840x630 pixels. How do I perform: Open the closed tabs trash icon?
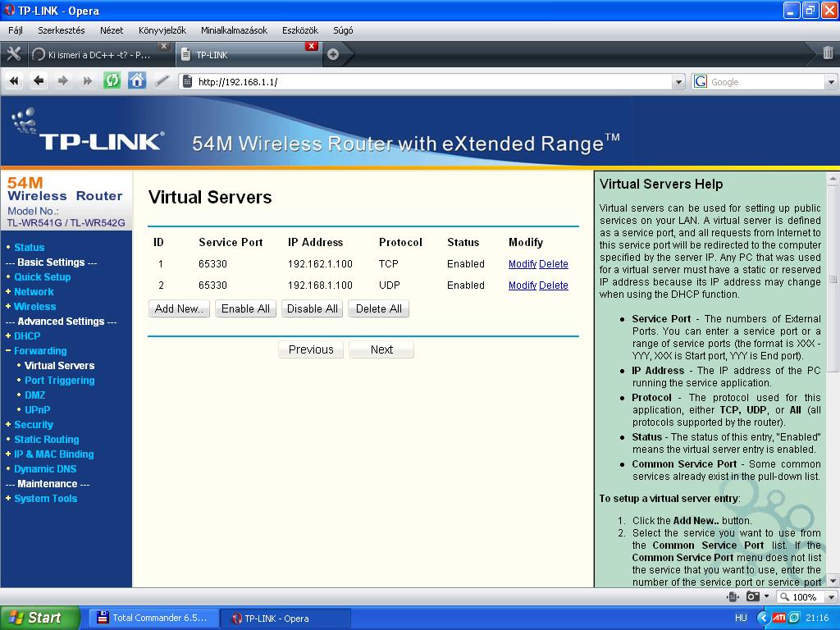pyautogui.click(x=828, y=53)
